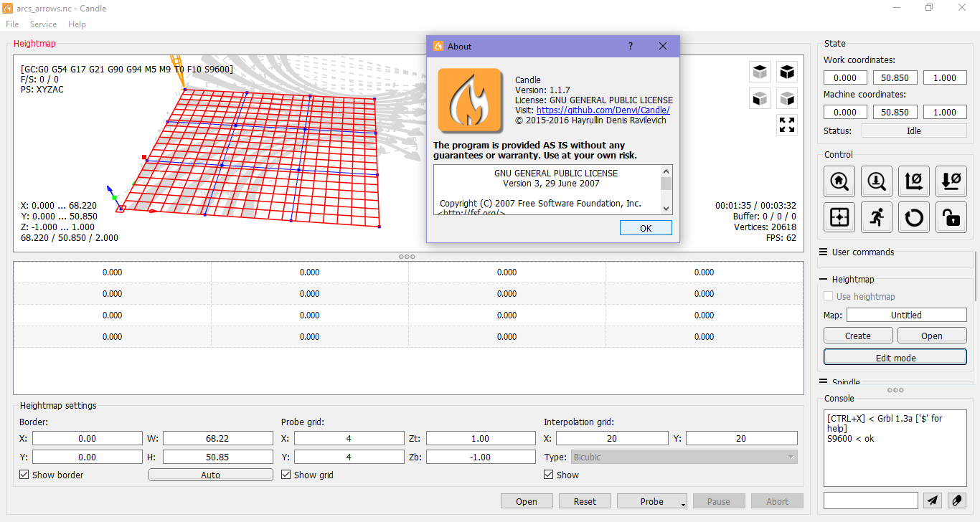Image resolution: width=980 pixels, height=522 pixels.
Task: Uncheck Show grid under Probe grid
Action: pos(286,474)
